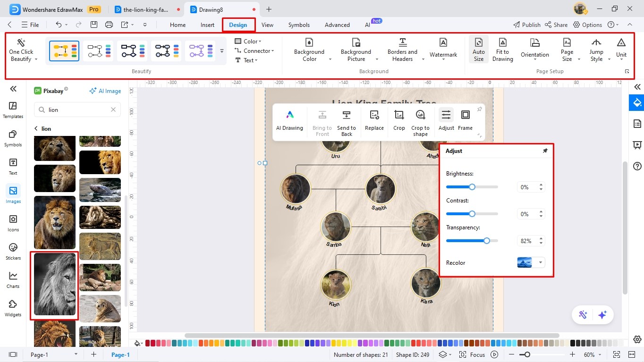Collapse the left sidebar panel
Screen dimensions: 644x362
13,88
